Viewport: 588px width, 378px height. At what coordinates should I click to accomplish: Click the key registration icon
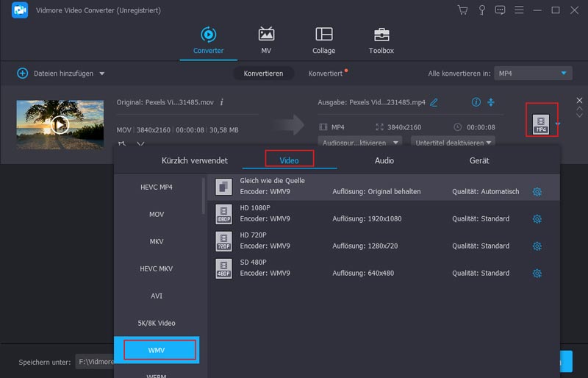481,10
